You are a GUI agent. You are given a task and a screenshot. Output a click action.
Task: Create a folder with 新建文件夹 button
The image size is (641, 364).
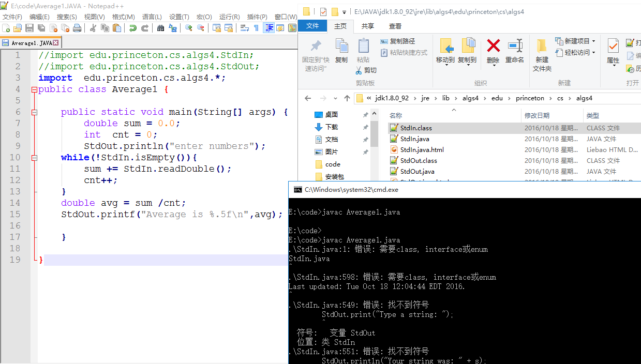(542, 55)
